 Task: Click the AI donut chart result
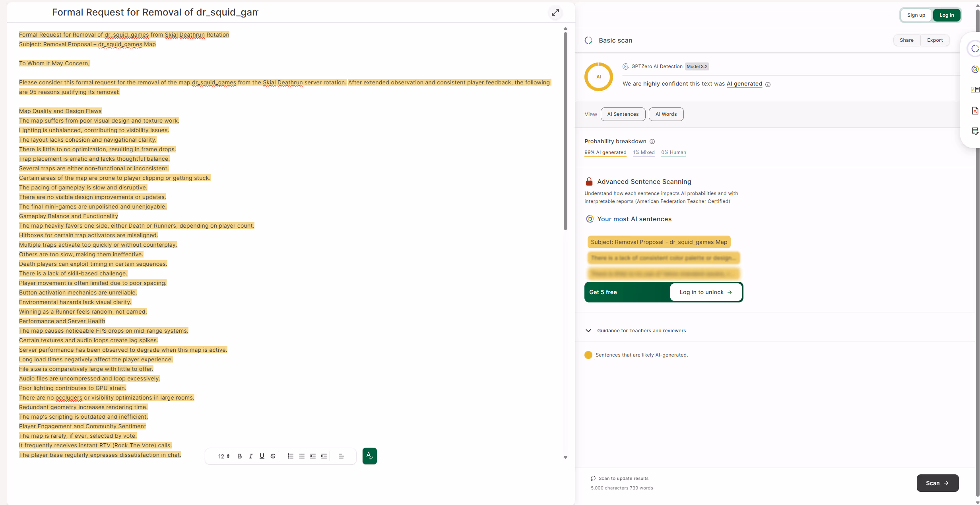pyautogui.click(x=598, y=77)
